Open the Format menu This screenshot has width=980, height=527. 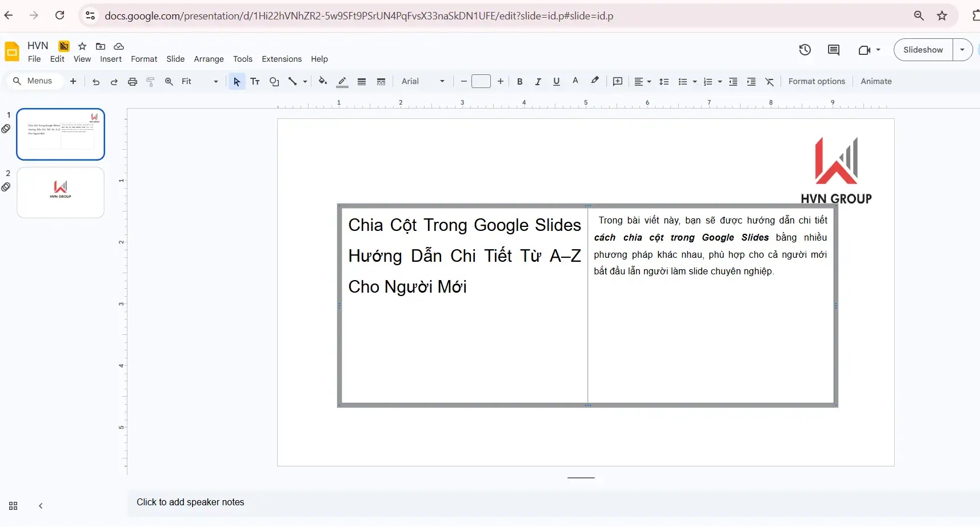click(x=144, y=59)
